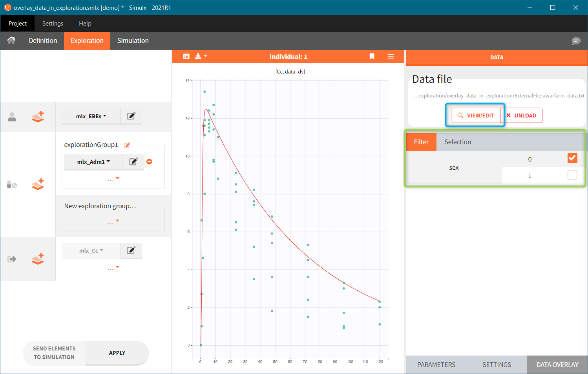
Task: Remove mlx_Adm1 with the red minus icon
Action: coord(149,162)
